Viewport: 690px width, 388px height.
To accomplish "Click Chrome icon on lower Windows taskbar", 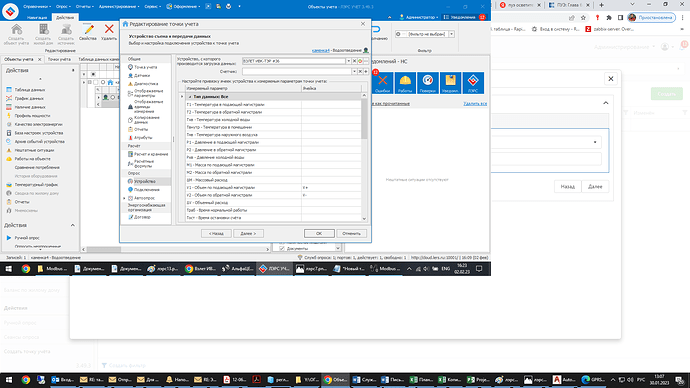I will click(25, 380).
